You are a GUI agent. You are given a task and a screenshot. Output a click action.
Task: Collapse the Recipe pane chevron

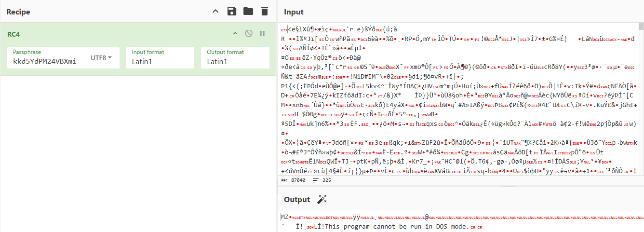[x=215, y=11]
